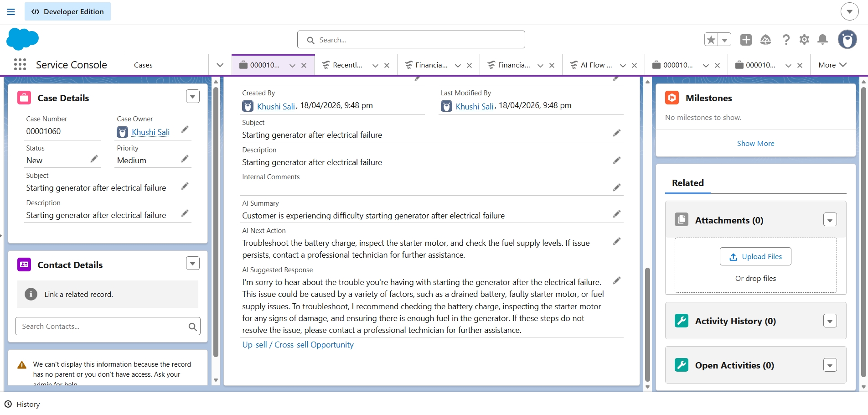Select the Cases navigation item
The height and width of the screenshot is (415, 868).
[x=143, y=65]
